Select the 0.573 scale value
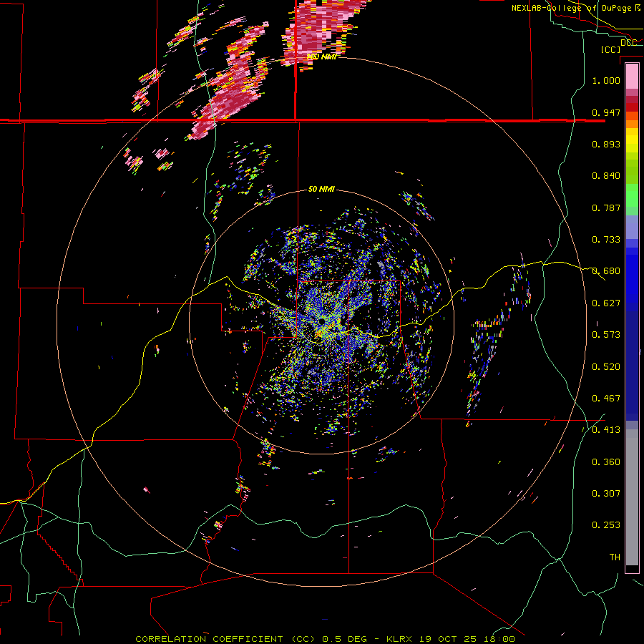Viewport: 644px width, 644px height. [606, 335]
